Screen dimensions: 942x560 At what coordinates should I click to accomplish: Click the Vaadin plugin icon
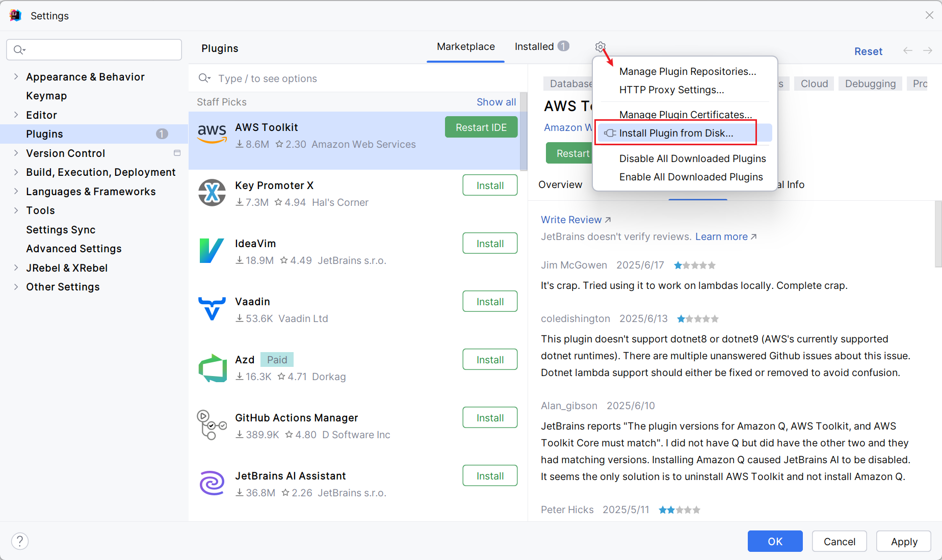(212, 309)
